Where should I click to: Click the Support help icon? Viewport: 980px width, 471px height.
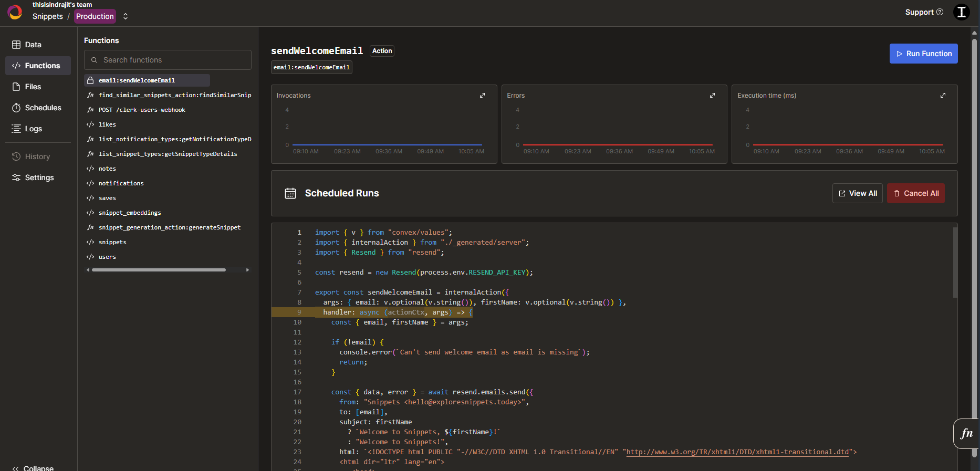click(940, 12)
